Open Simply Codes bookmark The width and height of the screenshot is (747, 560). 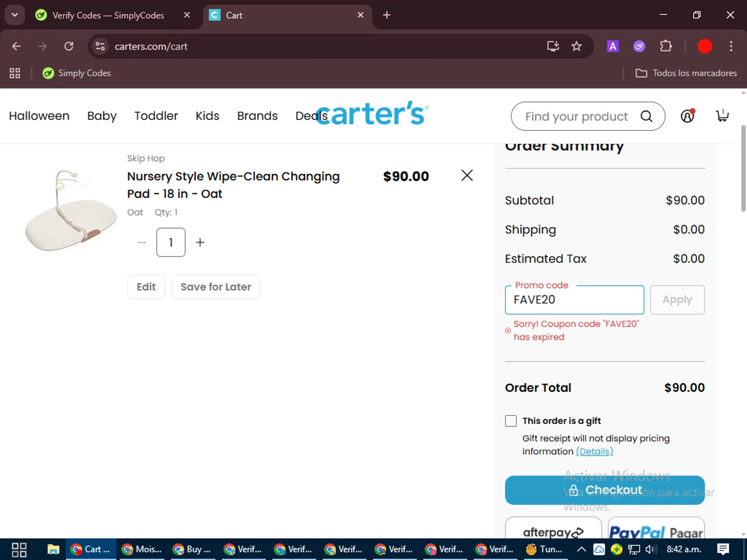(77, 73)
